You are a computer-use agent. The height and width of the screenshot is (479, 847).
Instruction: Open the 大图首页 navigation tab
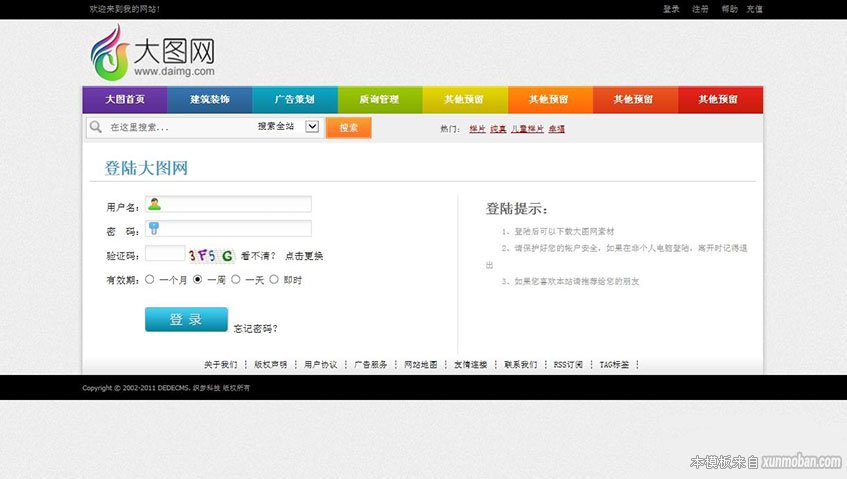coord(125,100)
